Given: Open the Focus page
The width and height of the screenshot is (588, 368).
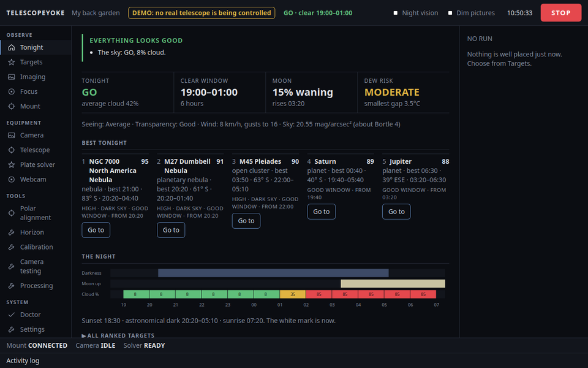Looking at the screenshot, I should [x=36, y=91].
